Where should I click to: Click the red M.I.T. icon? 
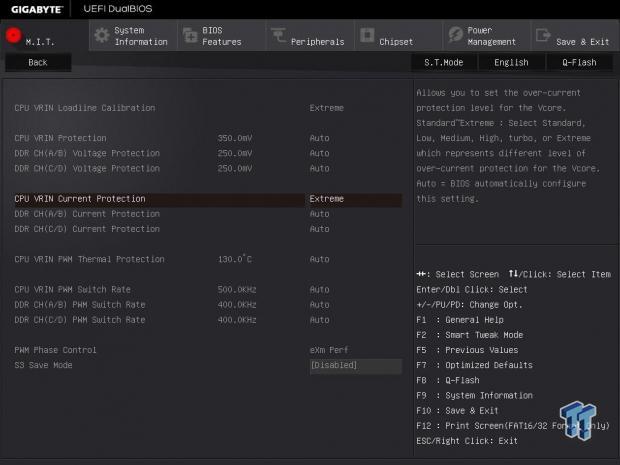pyautogui.click(x=13, y=35)
